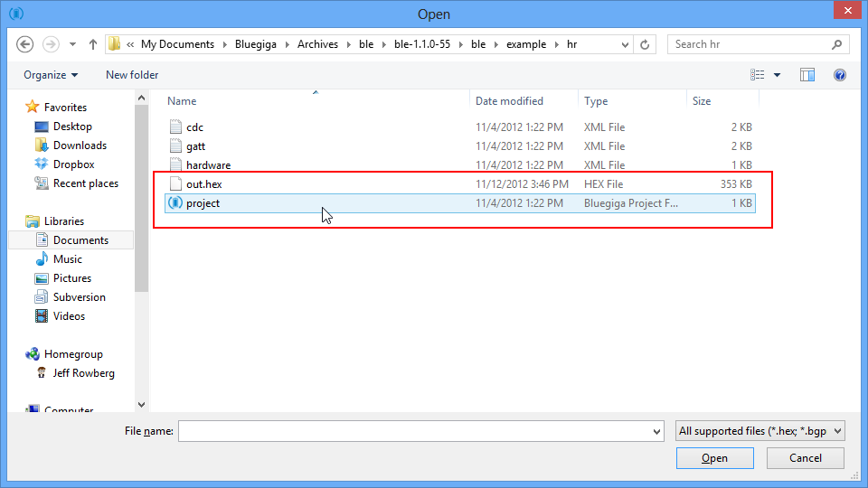The image size is (868, 488).
Task: Navigate to Archives in breadcrumb
Action: click(x=317, y=44)
